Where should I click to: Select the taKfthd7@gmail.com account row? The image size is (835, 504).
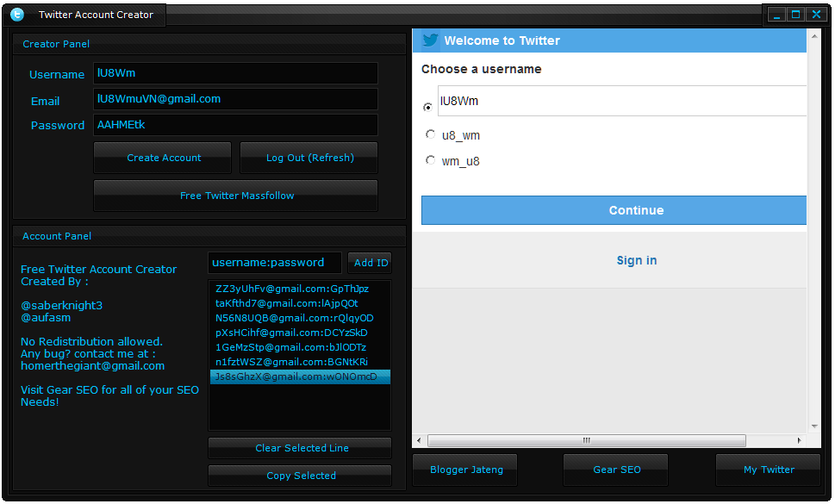300,303
